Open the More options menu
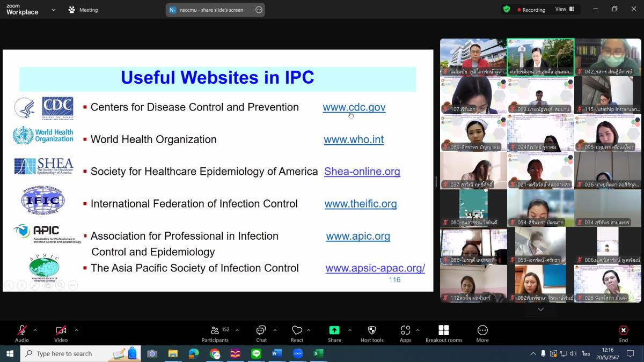Screen dimensions: 644x362 click(x=482, y=333)
